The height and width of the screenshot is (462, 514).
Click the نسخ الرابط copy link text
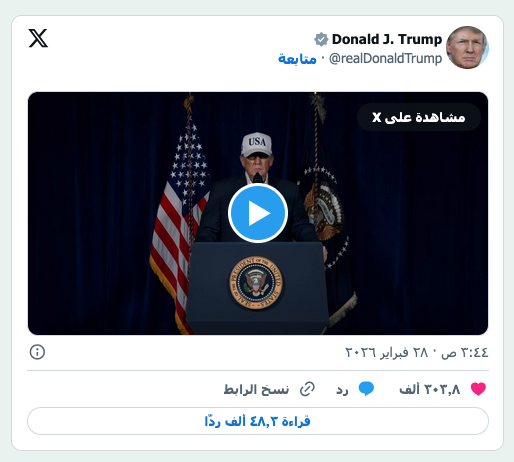256,389
